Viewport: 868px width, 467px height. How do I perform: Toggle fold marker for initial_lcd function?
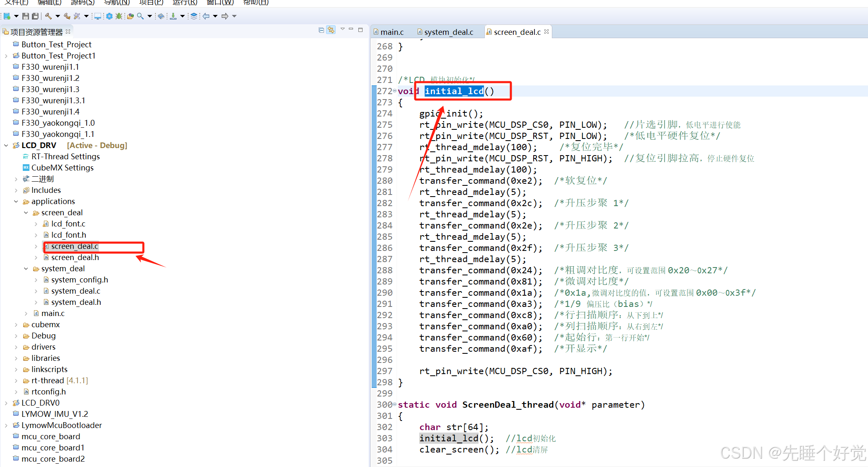394,91
